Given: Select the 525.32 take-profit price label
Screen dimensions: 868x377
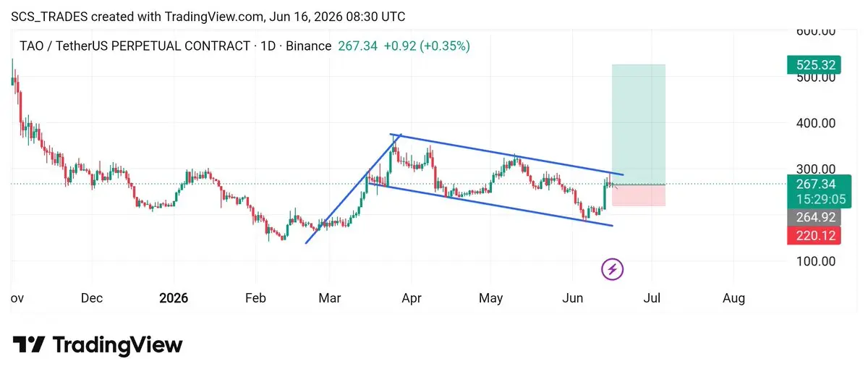Looking at the screenshot, I should (812, 65).
